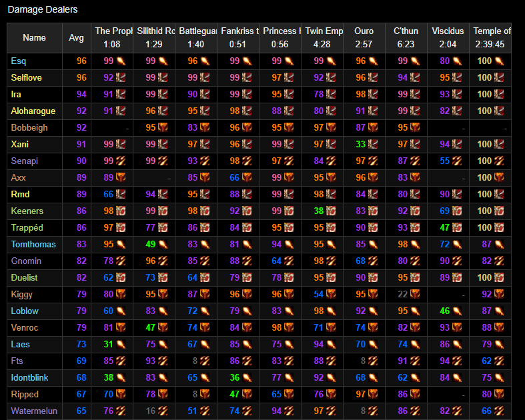Open the Princess 0:56 column header
Image resolution: width=525 pixels, height=420 pixels.
[x=280, y=38]
